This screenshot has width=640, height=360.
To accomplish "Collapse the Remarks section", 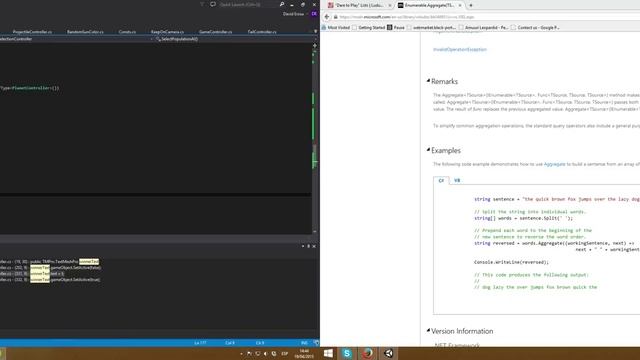I will tap(428, 81).
